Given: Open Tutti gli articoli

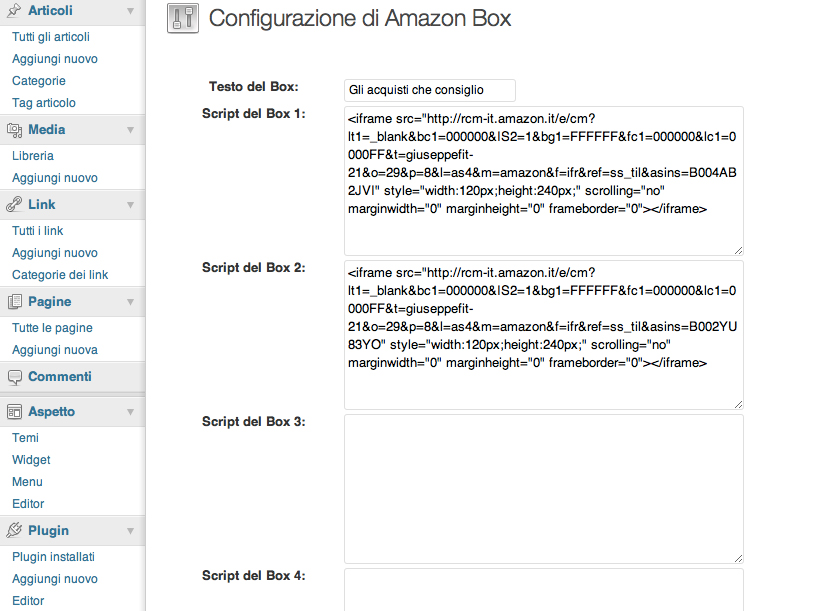Looking at the screenshot, I should [50, 37].
